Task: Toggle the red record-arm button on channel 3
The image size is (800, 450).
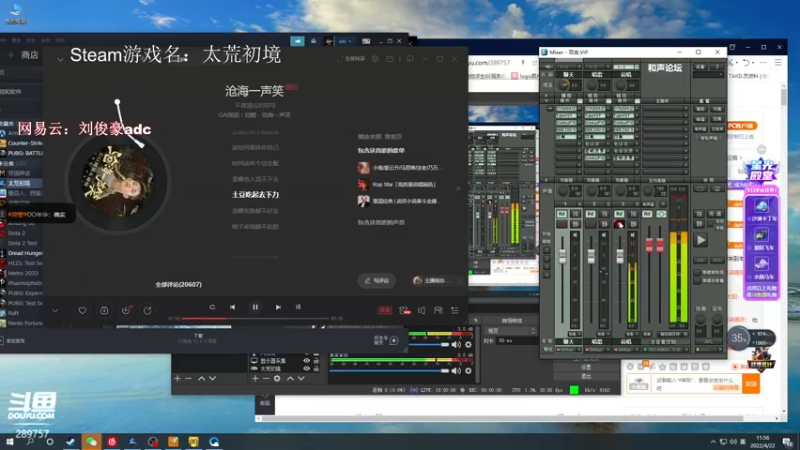Action: [x=619, y=224]
